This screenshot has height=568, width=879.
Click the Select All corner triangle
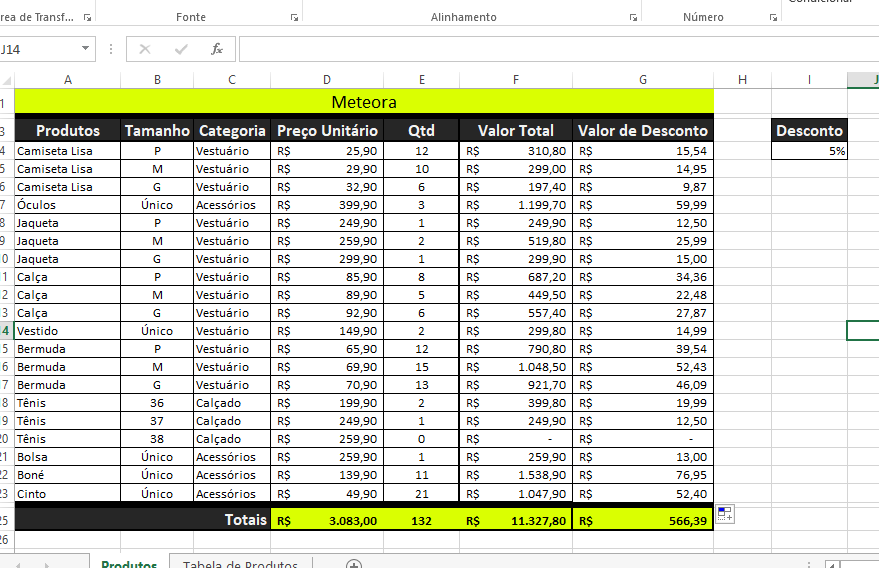tap(7, 81)
